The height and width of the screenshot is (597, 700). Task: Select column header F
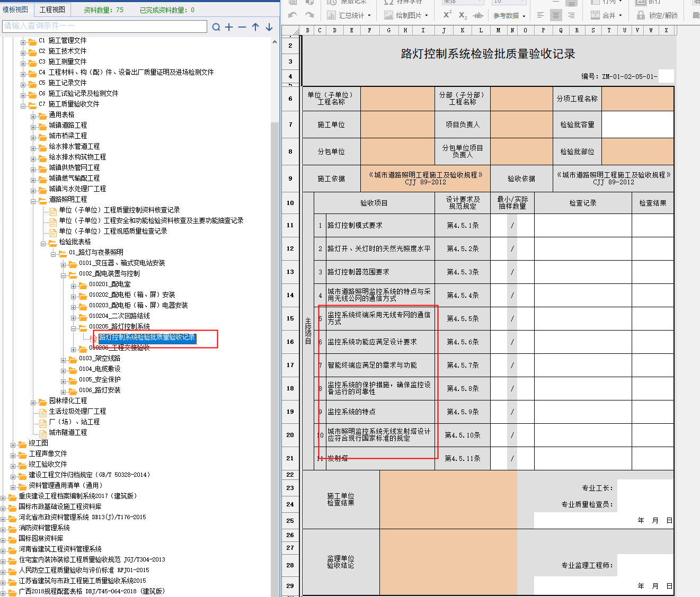pyautogui.click(x=369, y=30)
